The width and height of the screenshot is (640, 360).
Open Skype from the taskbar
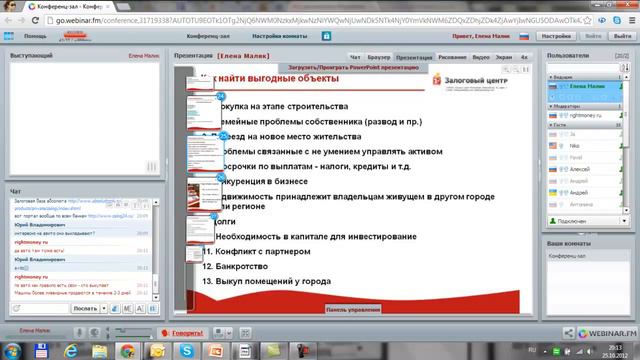186,351
